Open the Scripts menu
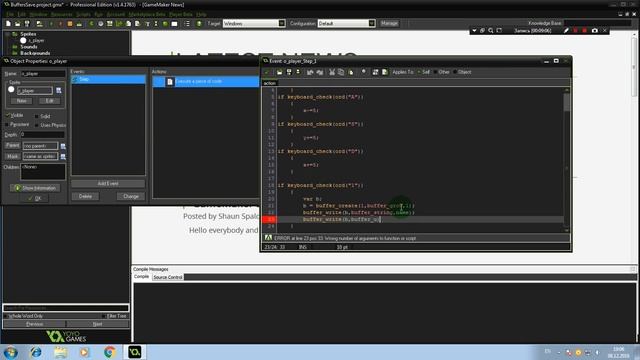Image resolution: width=640 pixels, height=360 pixels. (83, 14)
